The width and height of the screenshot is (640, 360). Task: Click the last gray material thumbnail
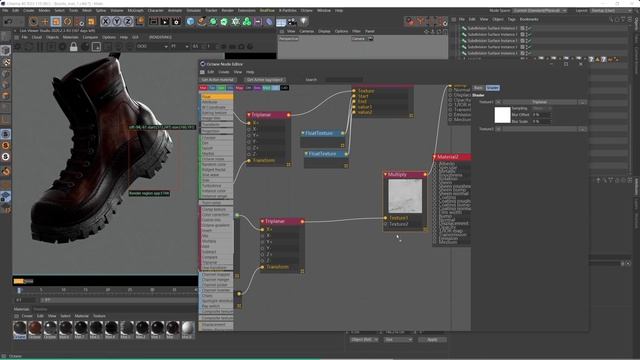[x=187, y=329]
